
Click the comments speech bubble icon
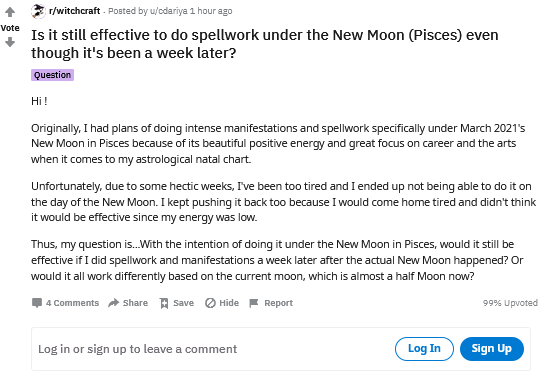pos(37,303)
